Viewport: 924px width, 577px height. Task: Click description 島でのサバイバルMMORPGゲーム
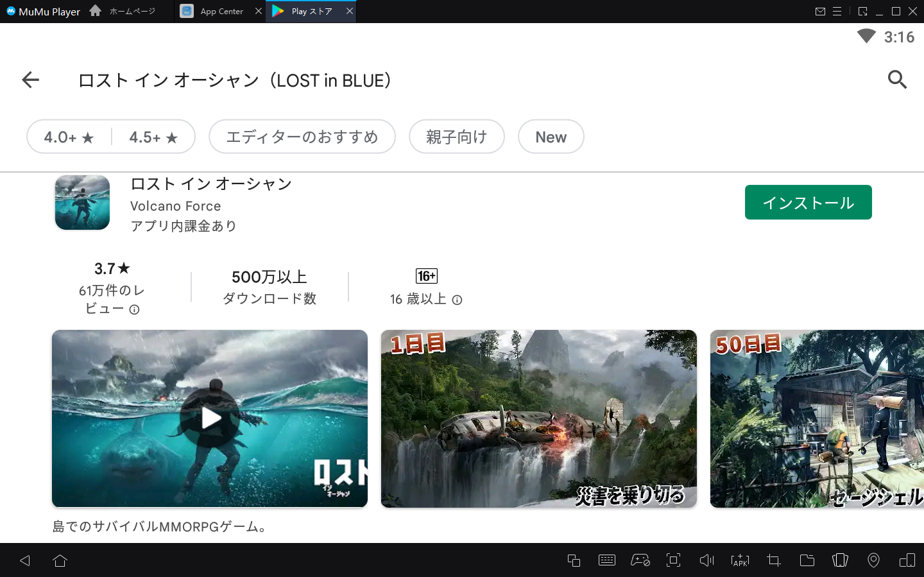pos(160,527)
